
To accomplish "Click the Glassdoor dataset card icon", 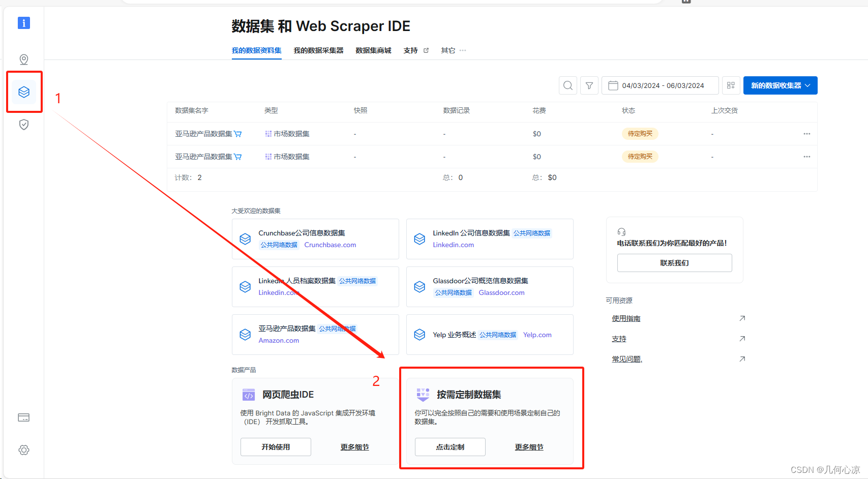I will coord(420,287).
